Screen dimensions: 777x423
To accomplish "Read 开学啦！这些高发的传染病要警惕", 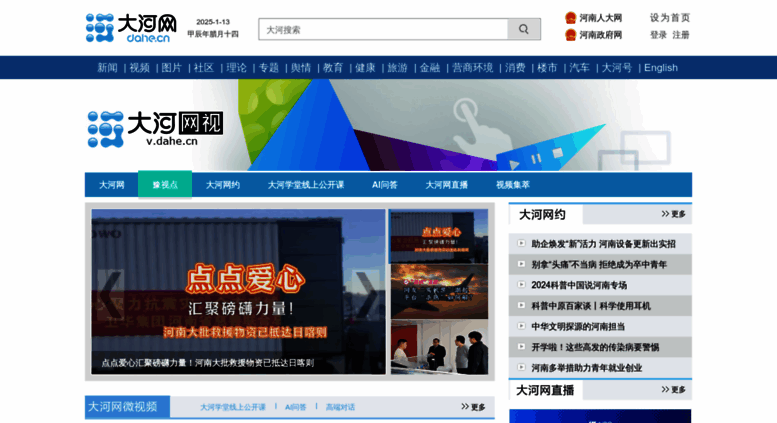I will [x=595, y=347].
